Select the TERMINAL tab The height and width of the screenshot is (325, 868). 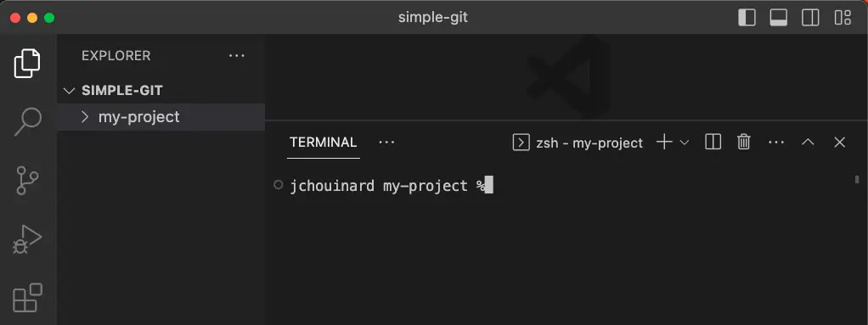(x=324, y=142)
